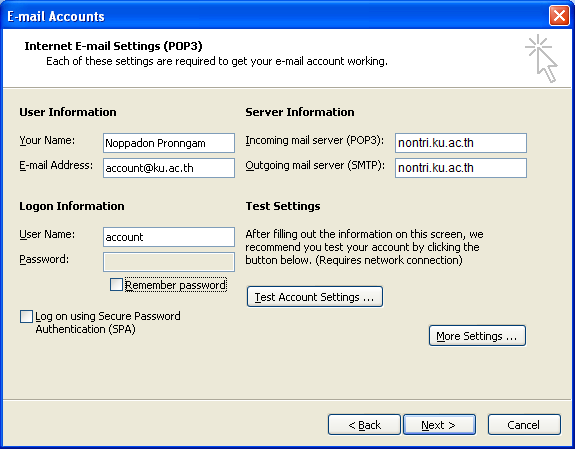This screenshot has height=449, width=575.
Task: Click into the Outgoing mail server (SMTP) field
Action: click(461, 168)
